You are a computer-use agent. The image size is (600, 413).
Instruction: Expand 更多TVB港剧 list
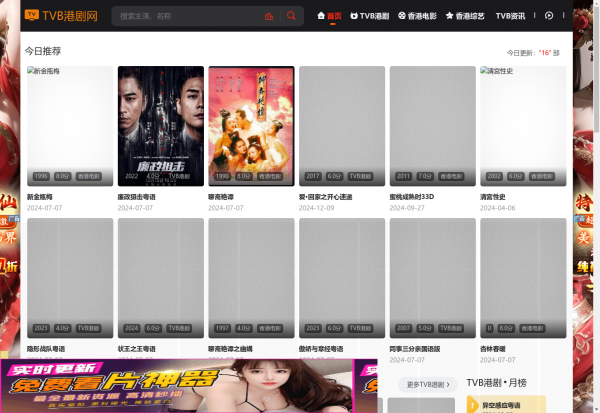(429, 384)
